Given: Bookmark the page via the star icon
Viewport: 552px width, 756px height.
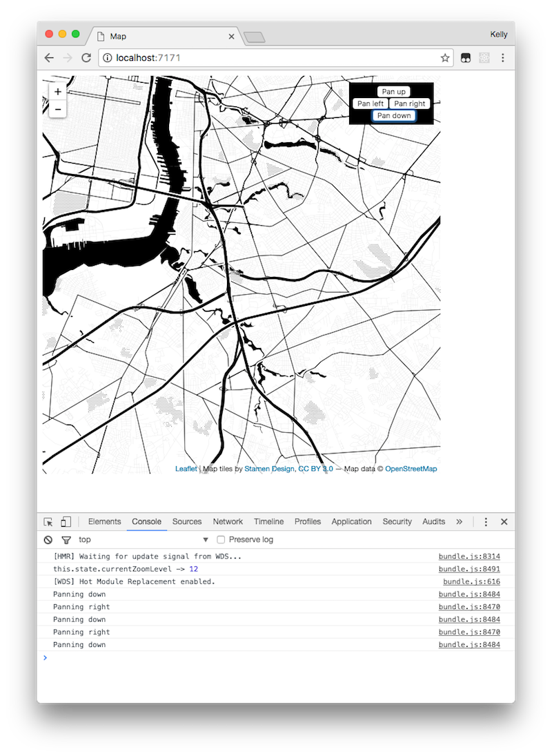Looking at the screenshot, I should 445,57.
